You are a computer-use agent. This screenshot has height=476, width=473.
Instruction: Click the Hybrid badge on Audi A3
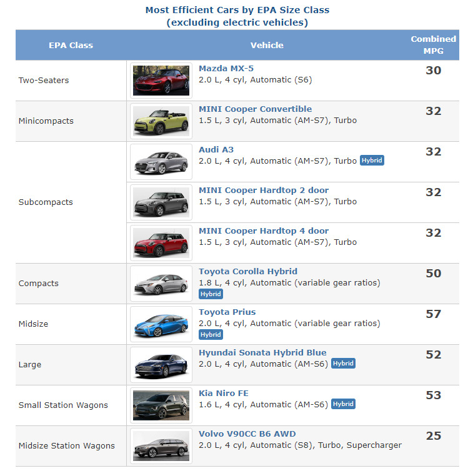tap(372, 161)
